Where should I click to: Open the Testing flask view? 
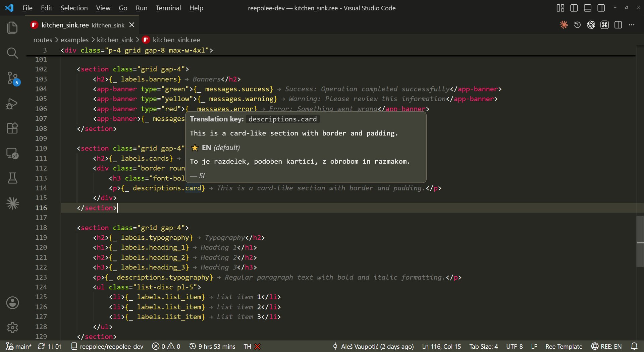12,178
